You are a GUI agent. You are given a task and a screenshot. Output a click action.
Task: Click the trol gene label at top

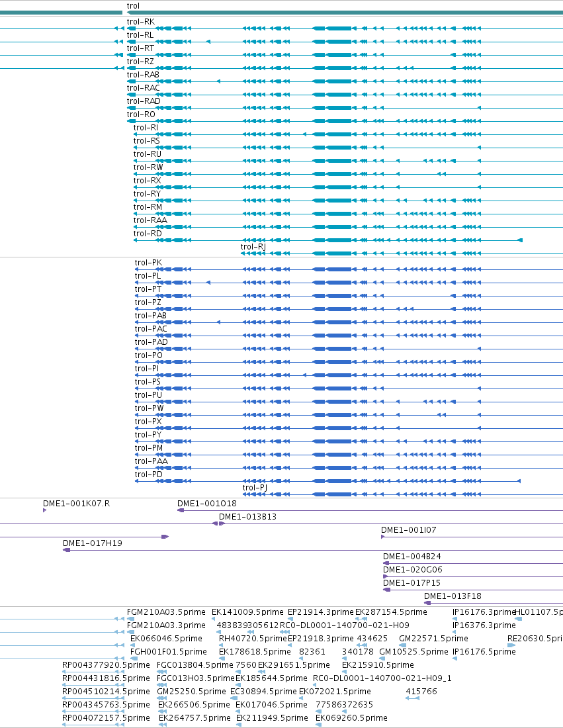(133, 6)
